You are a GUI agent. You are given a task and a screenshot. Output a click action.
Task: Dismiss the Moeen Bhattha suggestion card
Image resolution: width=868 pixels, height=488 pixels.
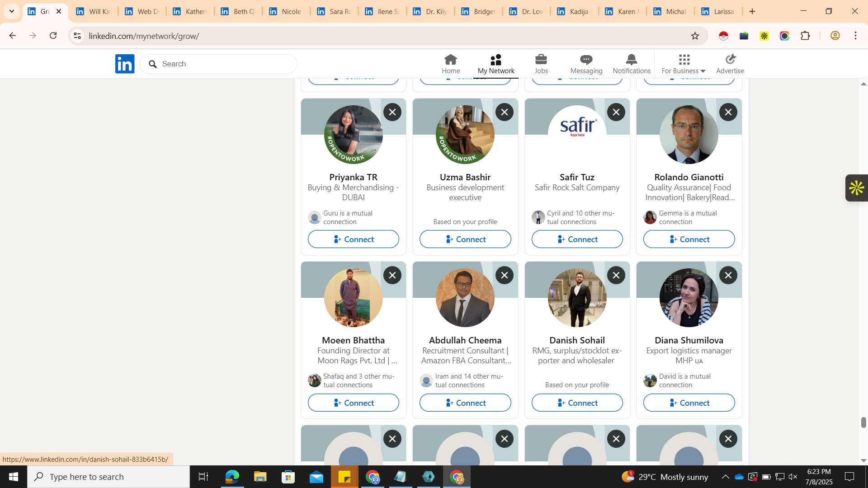(x=392, y=275)
